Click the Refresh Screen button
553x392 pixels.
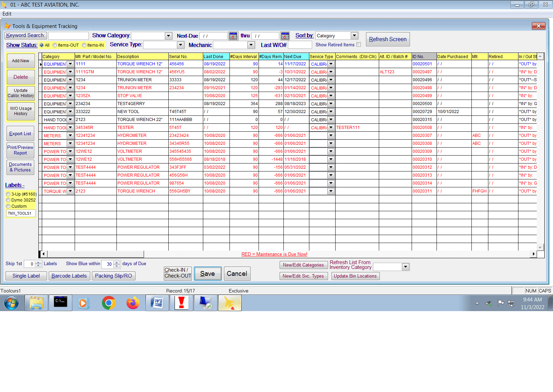coord(388,39)
